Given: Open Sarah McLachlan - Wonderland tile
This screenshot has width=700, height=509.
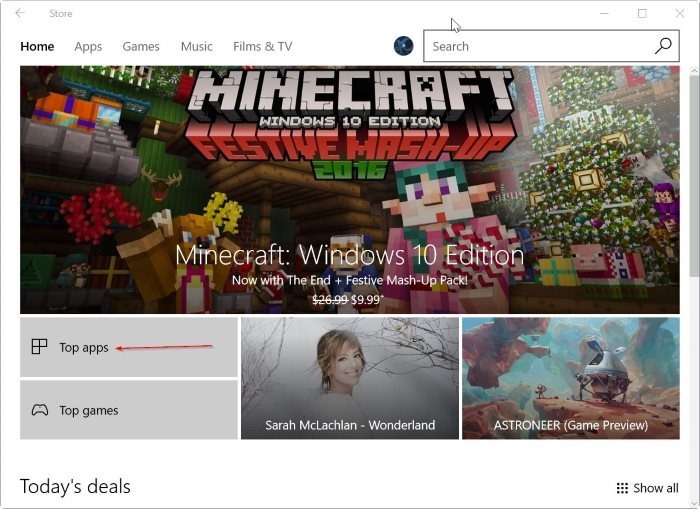Looking at the screenshot, I should 350,378.
